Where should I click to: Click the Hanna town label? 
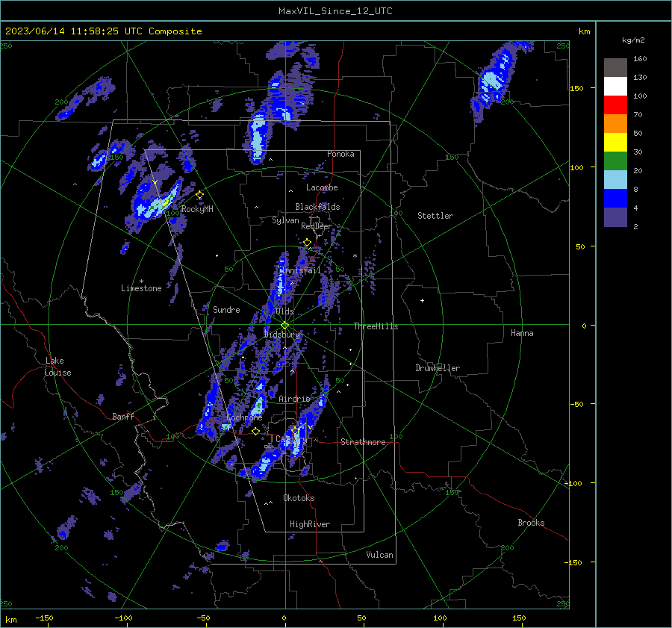pos(522,333)
